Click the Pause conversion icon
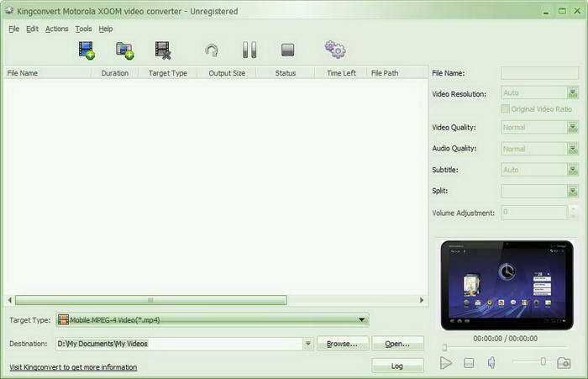 [x=249, y=50]
